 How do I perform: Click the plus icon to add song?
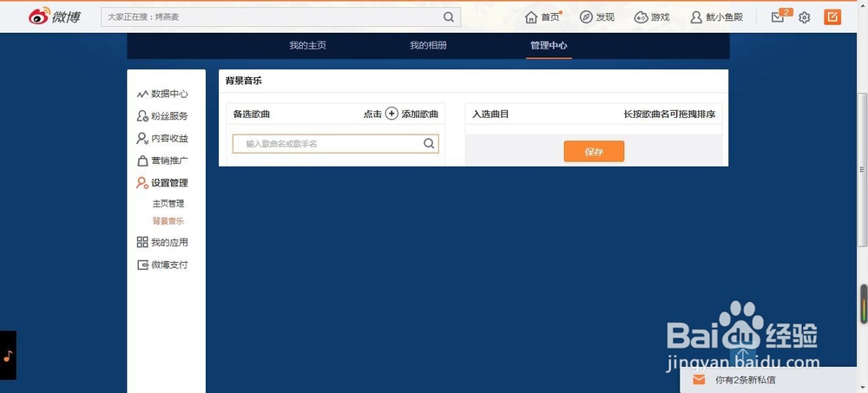(391, 114)
